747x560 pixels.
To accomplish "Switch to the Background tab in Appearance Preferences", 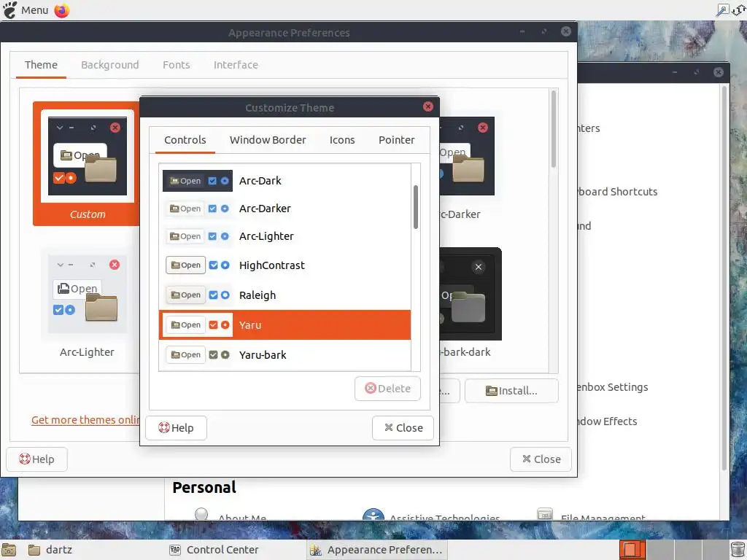I will coord(109,65).
